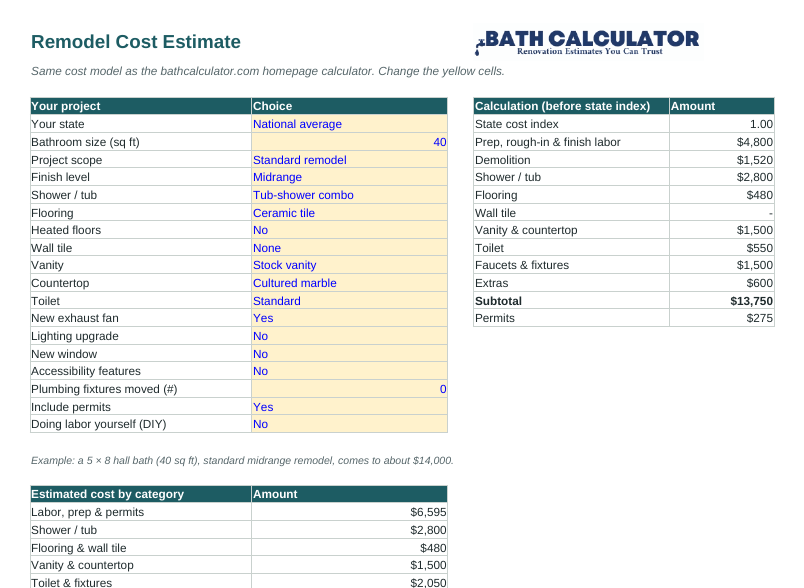Click the 'Toilet & fixtures' label
This screenshot has height=588, width=804.
71,583
